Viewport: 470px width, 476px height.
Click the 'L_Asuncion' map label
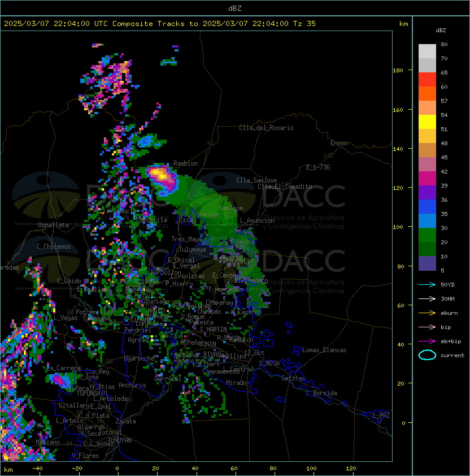coord(257,220)
